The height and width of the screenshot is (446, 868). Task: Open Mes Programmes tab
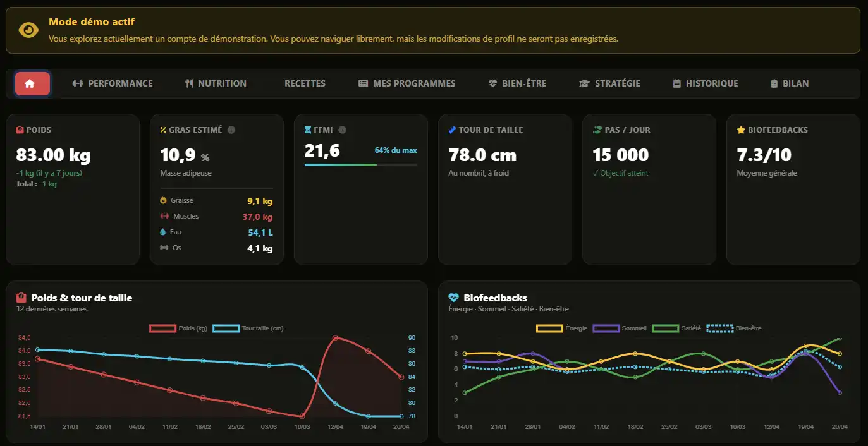click(406, 83)
